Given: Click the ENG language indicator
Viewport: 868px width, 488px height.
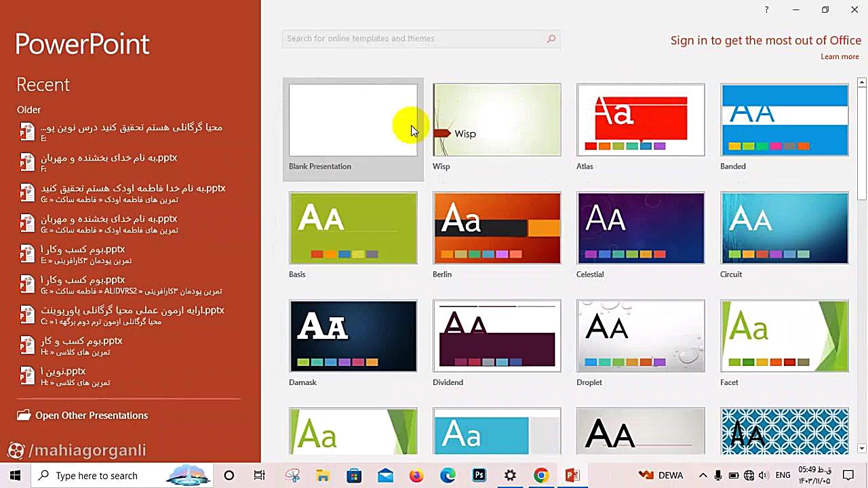Looking at the screenshot, I should (x=783, y=475).
